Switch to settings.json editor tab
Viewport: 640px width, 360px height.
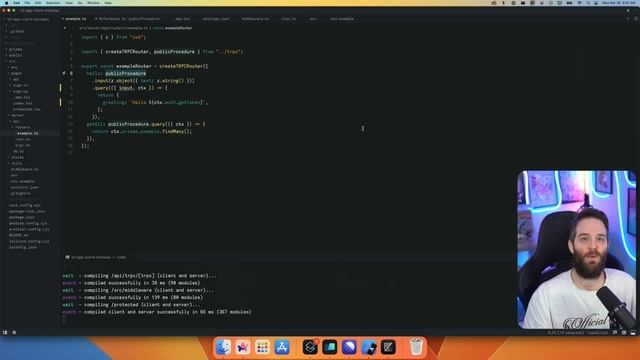216,19
